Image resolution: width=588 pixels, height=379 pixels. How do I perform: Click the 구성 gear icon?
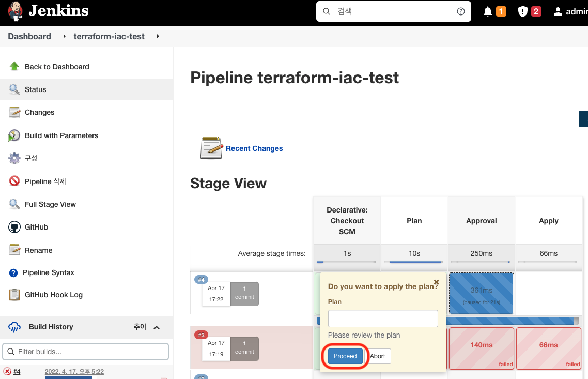click(x=14, y=158)
